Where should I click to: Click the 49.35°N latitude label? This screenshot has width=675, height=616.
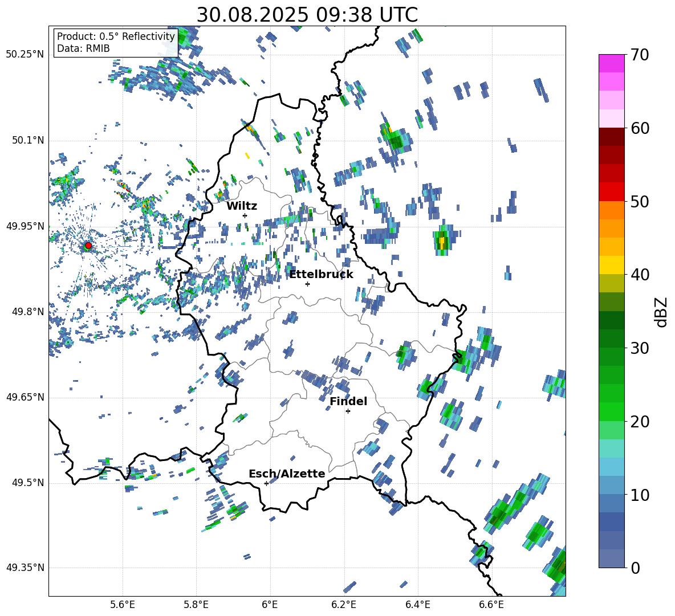pyautogui.click(x=25, y=568)
